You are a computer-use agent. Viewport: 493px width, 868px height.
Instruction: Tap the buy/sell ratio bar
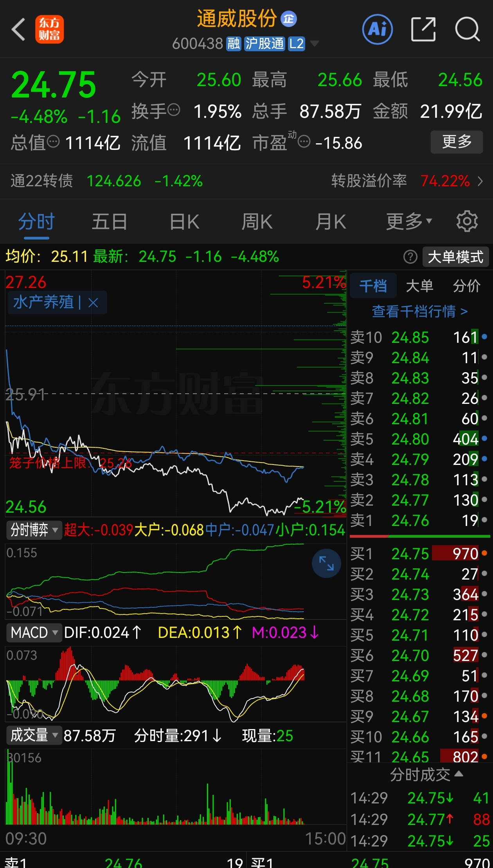(420, 536)
